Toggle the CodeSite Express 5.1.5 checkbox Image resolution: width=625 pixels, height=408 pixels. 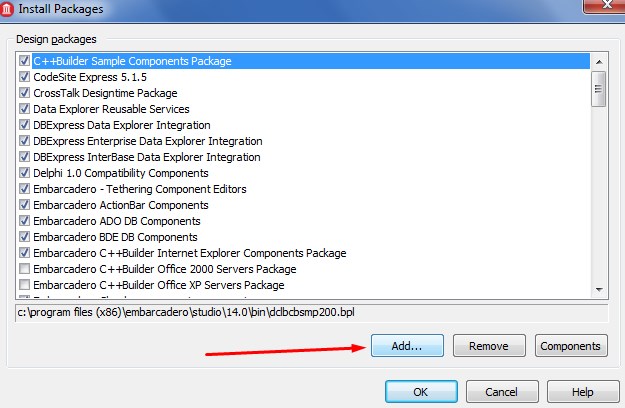[24, 76]
